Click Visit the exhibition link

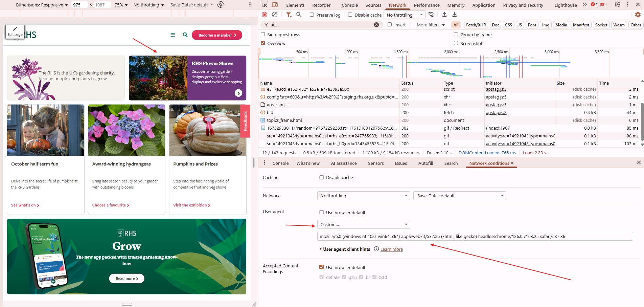(x=191, y=205)
